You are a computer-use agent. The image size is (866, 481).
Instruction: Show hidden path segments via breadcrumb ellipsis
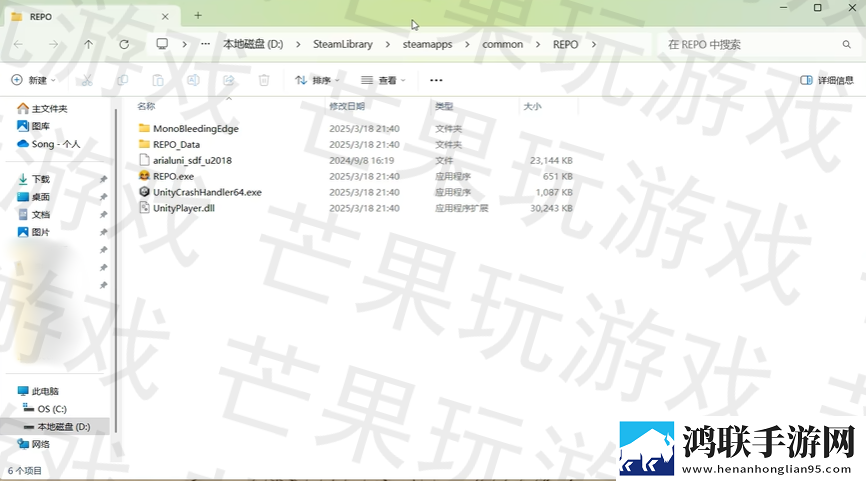click(x=205, y=44)
